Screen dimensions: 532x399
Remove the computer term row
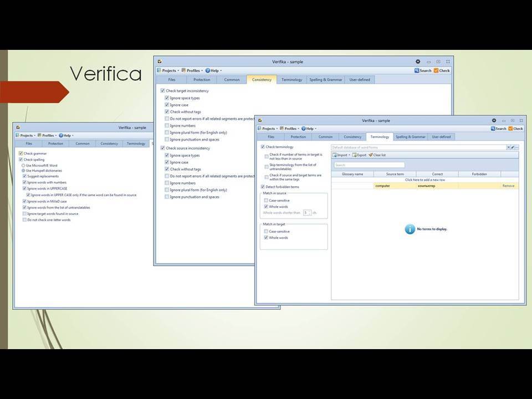(x=508, y=186)
